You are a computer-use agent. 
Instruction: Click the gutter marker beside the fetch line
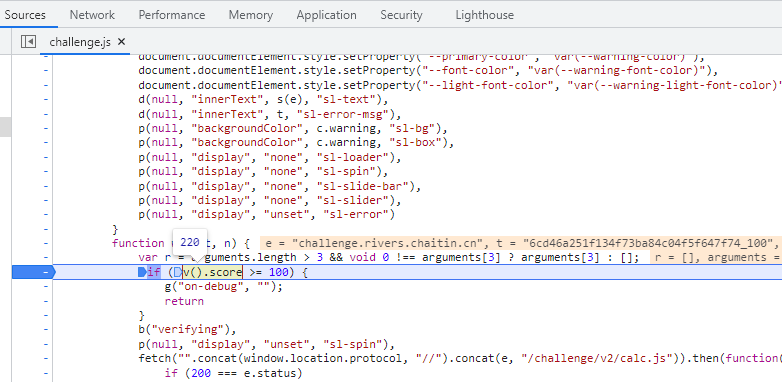click(x=46, y=359)
